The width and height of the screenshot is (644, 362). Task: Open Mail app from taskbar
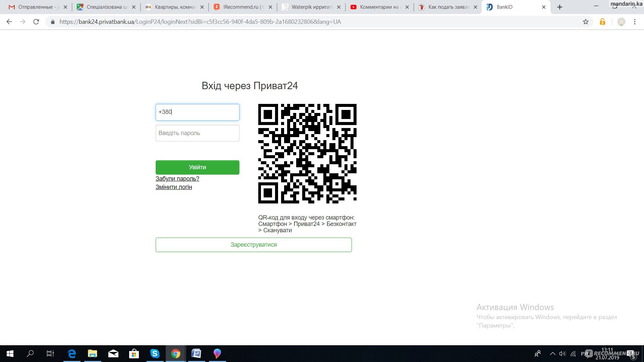point(113,354)
